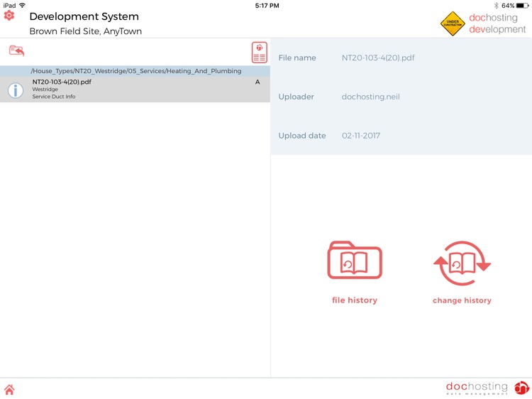The height and width of the screenshot is (399, 532).
Task: Tap the under construction warning sign
Action: tap(453, 23)
